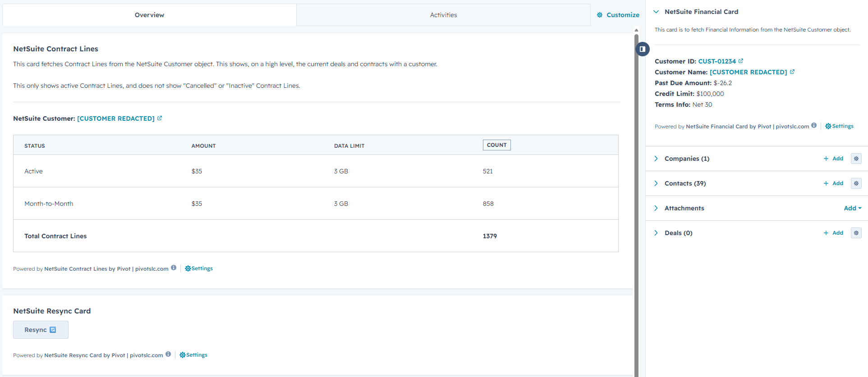Click Add in the Contacts section

(x=833, y=183)
